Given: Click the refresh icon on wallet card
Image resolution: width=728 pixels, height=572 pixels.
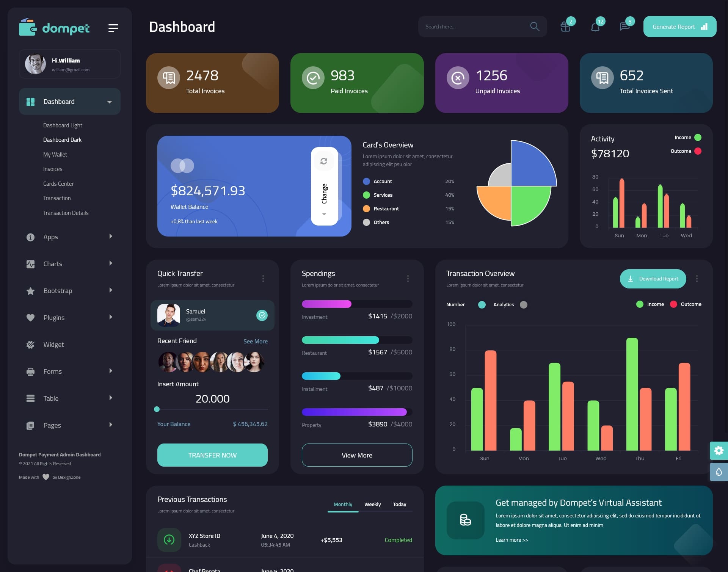Looking at the screenshot, I should pyautogui.click(x=324, y=161).
